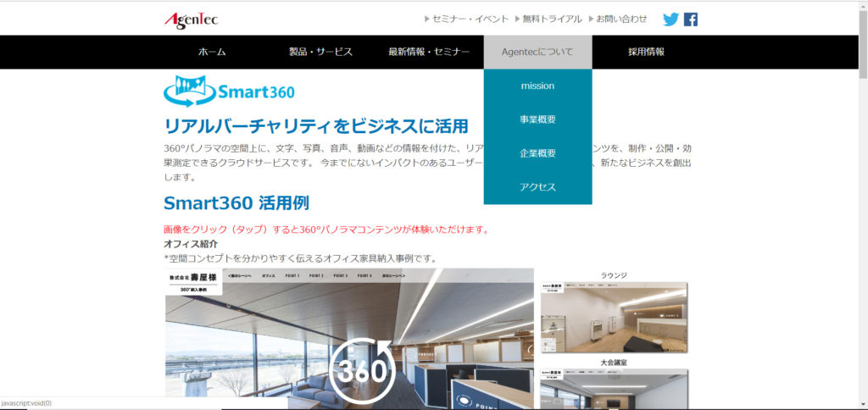This screenshot has width=868, height=410.
Task: Select 事業概要 from the dropdown
Action: (x=537, y=119)
